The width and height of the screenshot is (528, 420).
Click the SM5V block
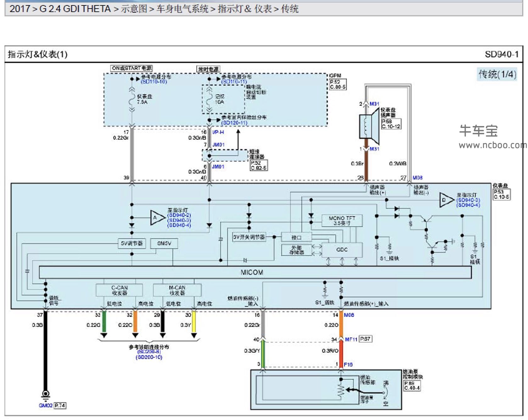coord(164,243)
